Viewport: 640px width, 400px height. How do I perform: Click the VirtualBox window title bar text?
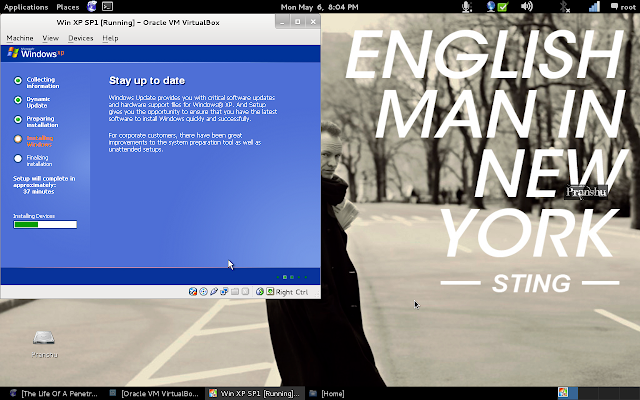138,22
